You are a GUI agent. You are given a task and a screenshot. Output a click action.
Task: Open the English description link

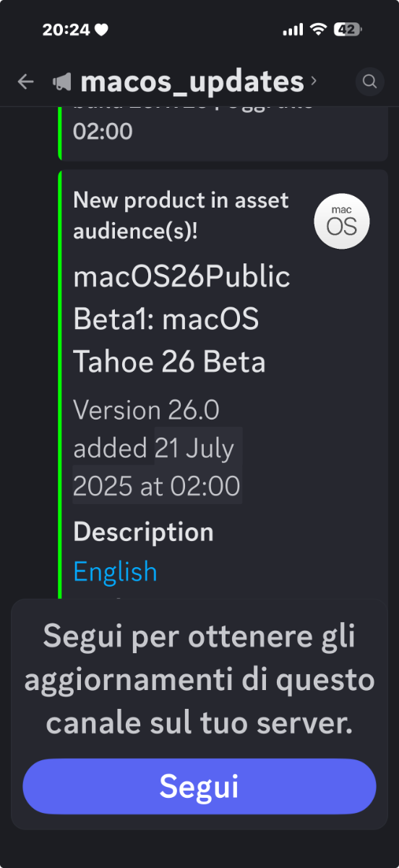point(115,571)
